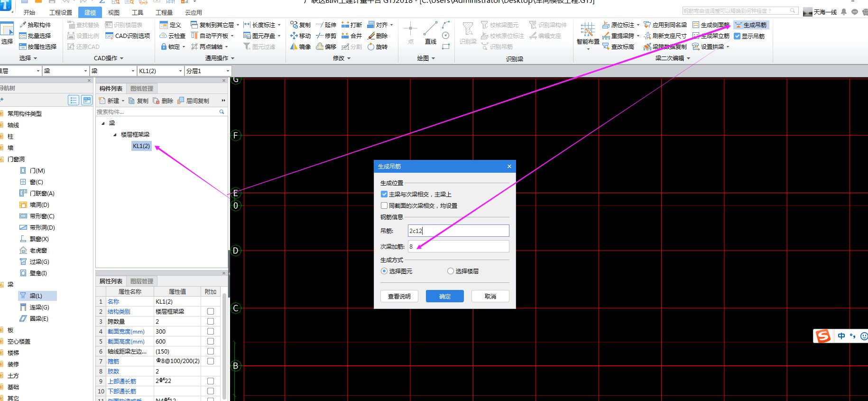
Task: Click the 删除 (delete) tool in the 修改 group
Action: click(x=378, y=36)
